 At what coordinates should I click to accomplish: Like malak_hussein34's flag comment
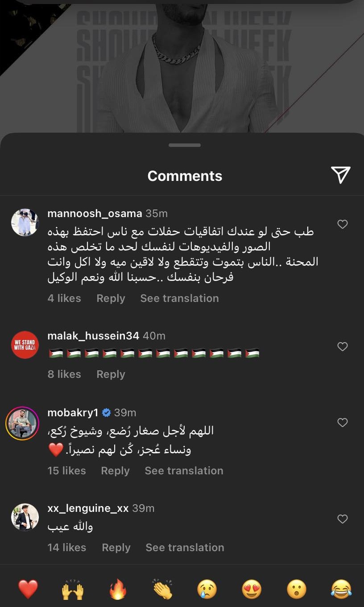point(342,347)
